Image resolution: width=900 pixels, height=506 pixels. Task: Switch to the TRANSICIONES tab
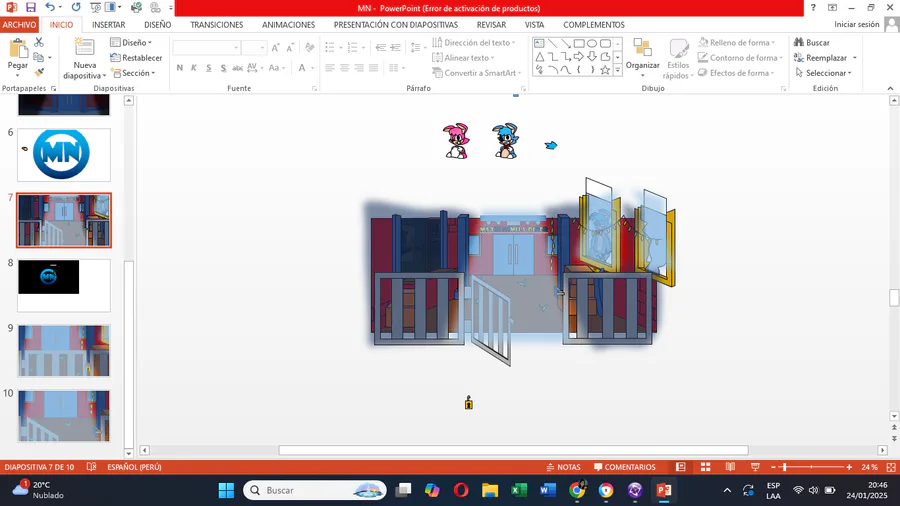[216, 25]
